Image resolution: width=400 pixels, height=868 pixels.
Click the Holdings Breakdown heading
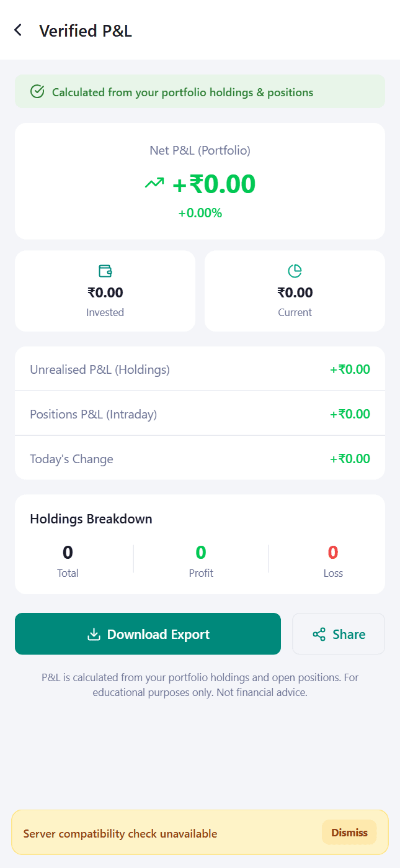pyautogui.click(x=91, y=519)
